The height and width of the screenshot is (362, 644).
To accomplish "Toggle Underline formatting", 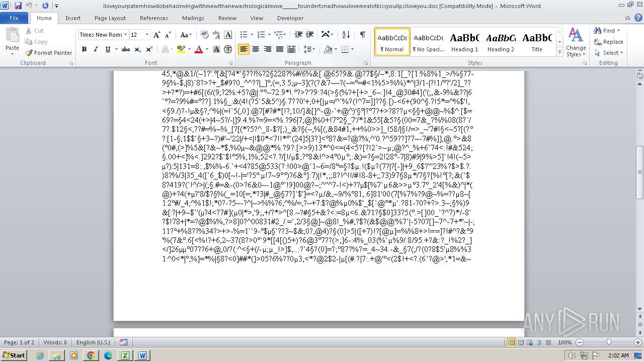I will click(108, 49).
